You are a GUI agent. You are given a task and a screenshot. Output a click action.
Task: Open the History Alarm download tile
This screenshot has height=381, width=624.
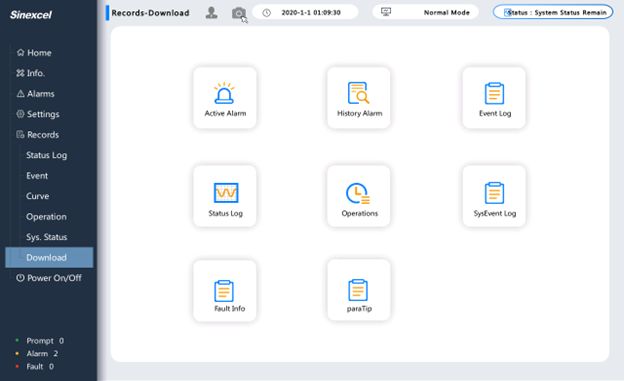tap(359, 98)
